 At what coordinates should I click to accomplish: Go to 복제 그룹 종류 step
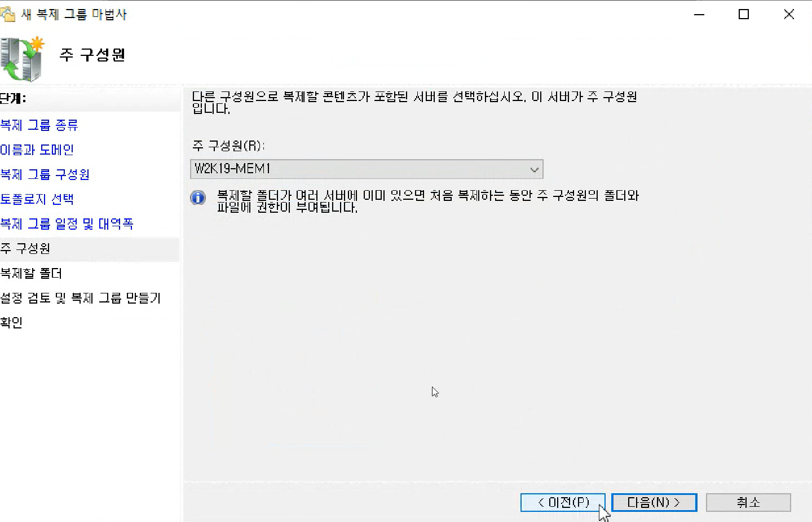39,125
